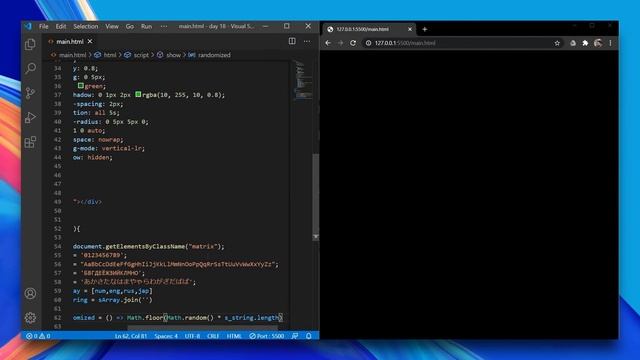Screen dimensions: 640x360
Task: Click Ln 62, Col 81 status item
Action: pyautogui.click(x=131, y=336)
